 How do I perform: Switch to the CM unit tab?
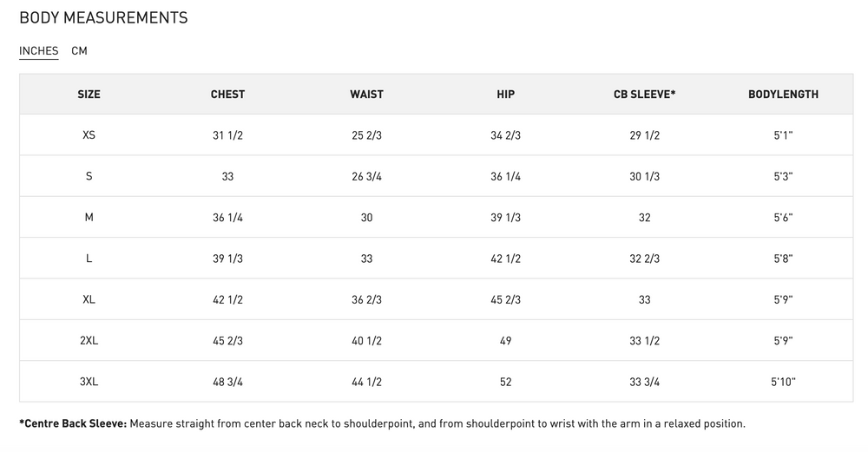(x=79, y=51)
